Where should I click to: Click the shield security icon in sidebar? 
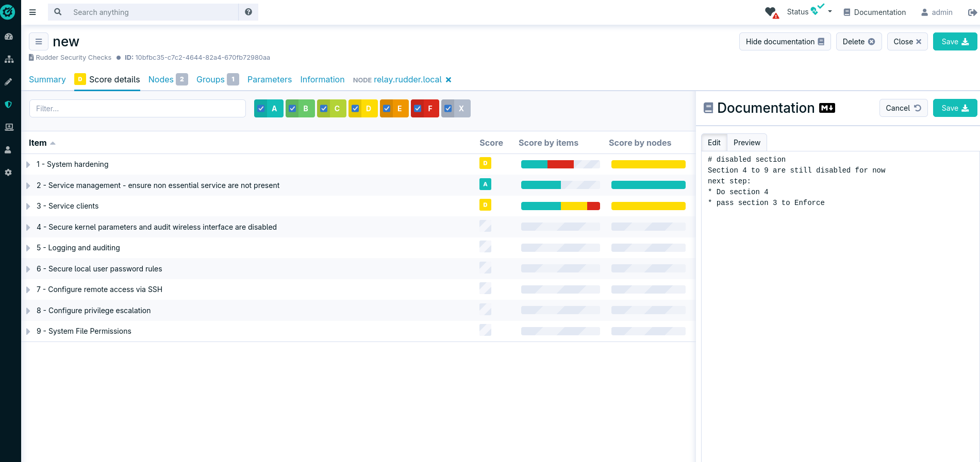click(9, 105)
